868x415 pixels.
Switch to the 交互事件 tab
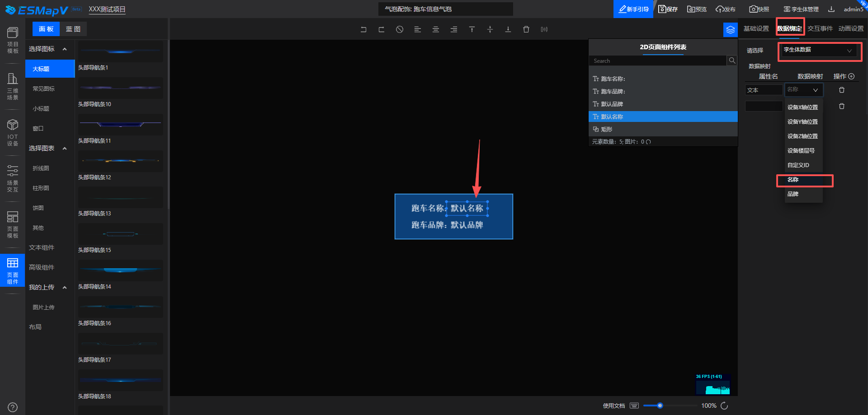tap(820, 28)
